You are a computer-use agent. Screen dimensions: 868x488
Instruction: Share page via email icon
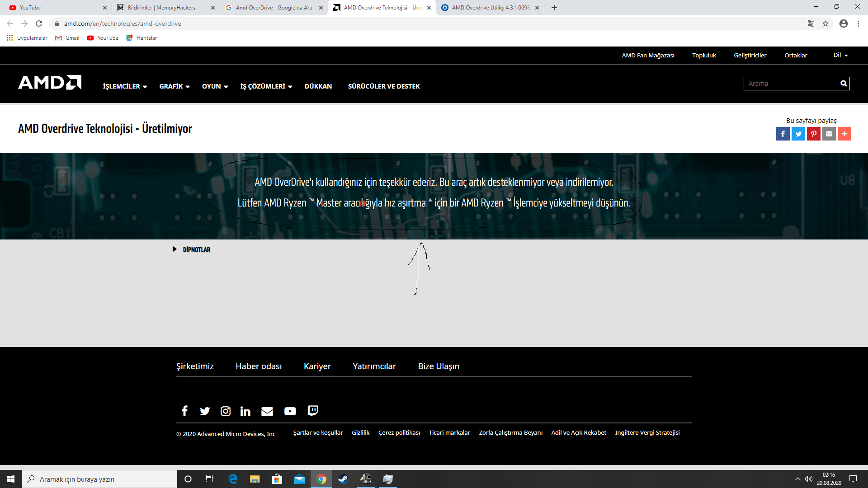click(829, 134)
